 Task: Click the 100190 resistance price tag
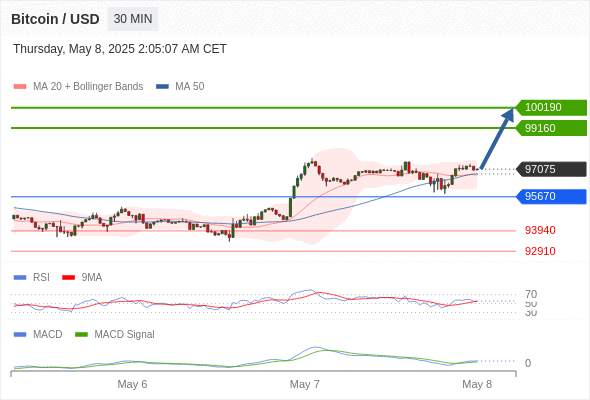(552, 108)
